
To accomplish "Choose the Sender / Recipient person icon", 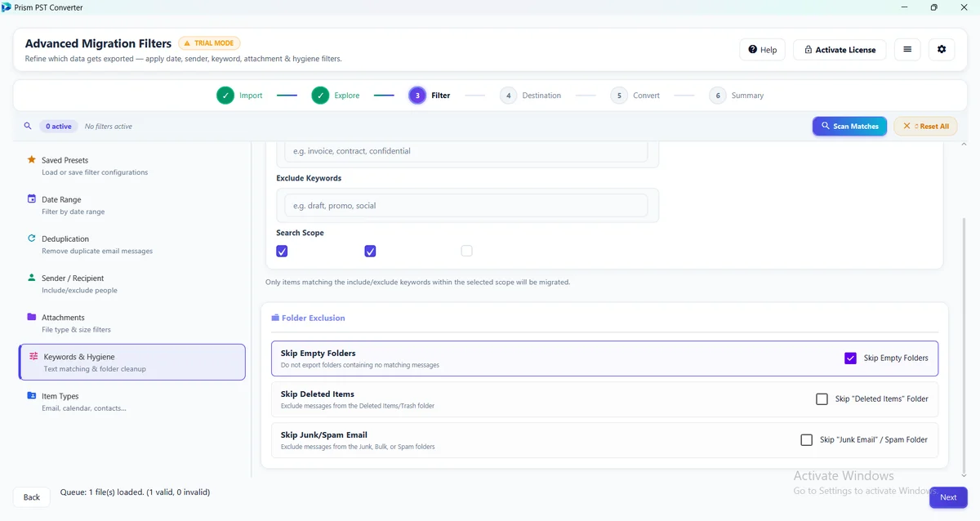I will [x=32, y=278].
